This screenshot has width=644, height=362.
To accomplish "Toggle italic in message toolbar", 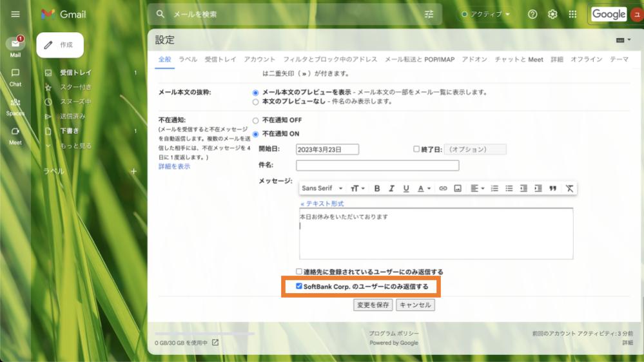I will coord(391,188).
